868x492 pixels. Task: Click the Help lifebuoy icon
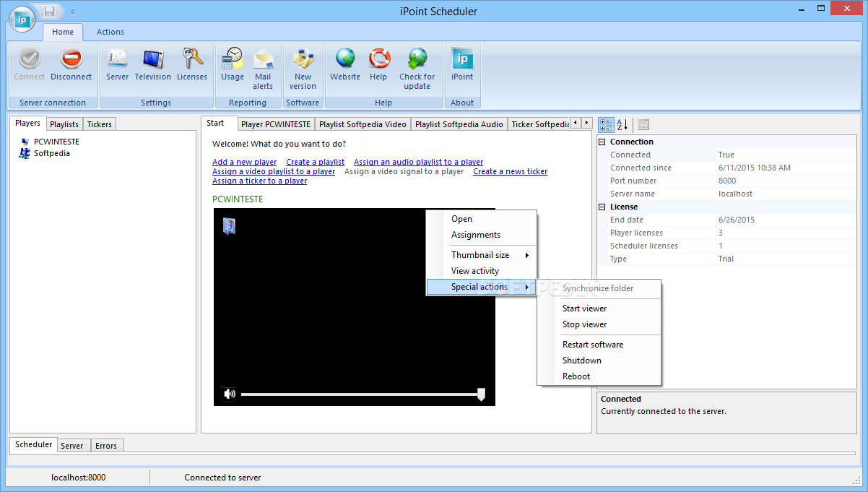coord(378,59)
